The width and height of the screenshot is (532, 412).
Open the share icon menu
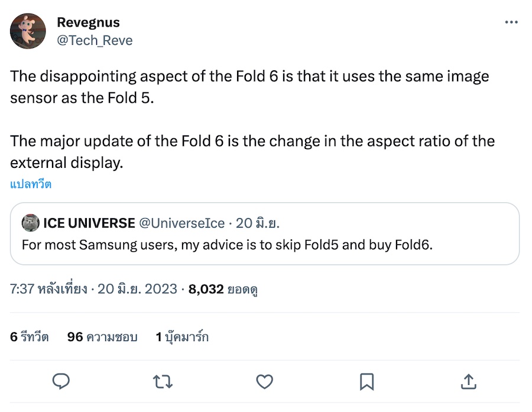[468, 381]
